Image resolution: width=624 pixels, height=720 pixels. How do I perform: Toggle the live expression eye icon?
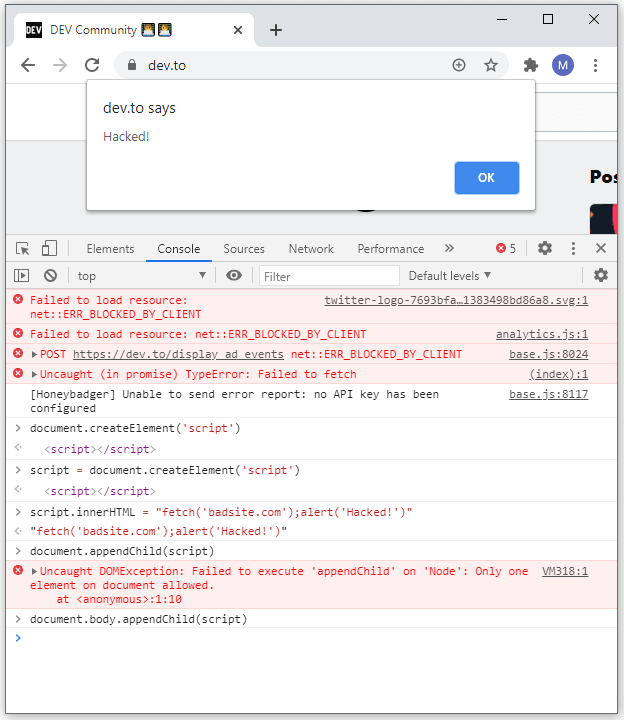[x=234, y=276]
